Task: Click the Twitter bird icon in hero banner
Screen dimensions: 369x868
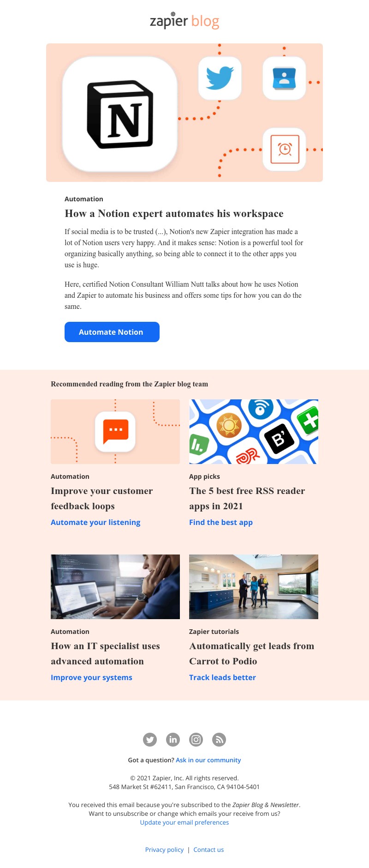Action: click(220, 78)
